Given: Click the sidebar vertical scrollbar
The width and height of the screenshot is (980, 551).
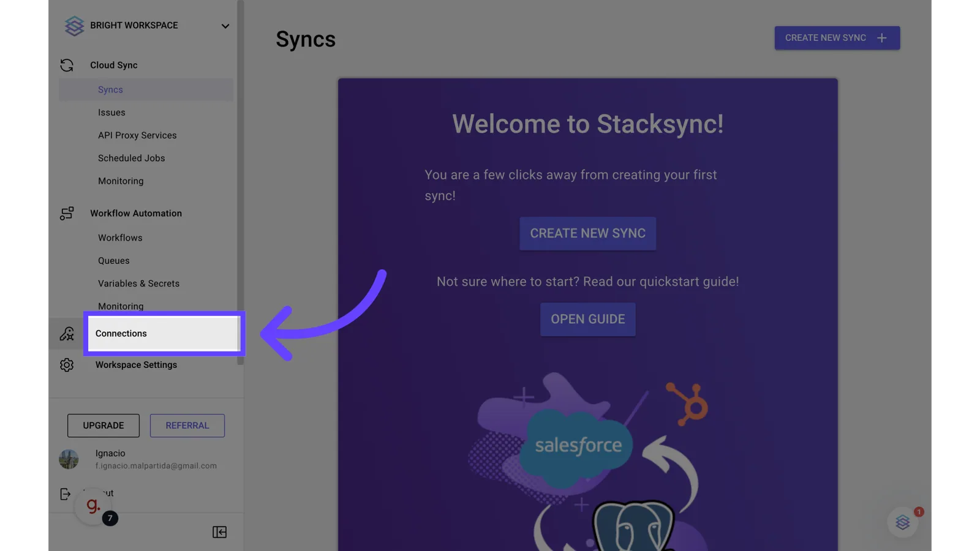Looking at the screenshot, I should pyautogui.click(x=240, y=182).
